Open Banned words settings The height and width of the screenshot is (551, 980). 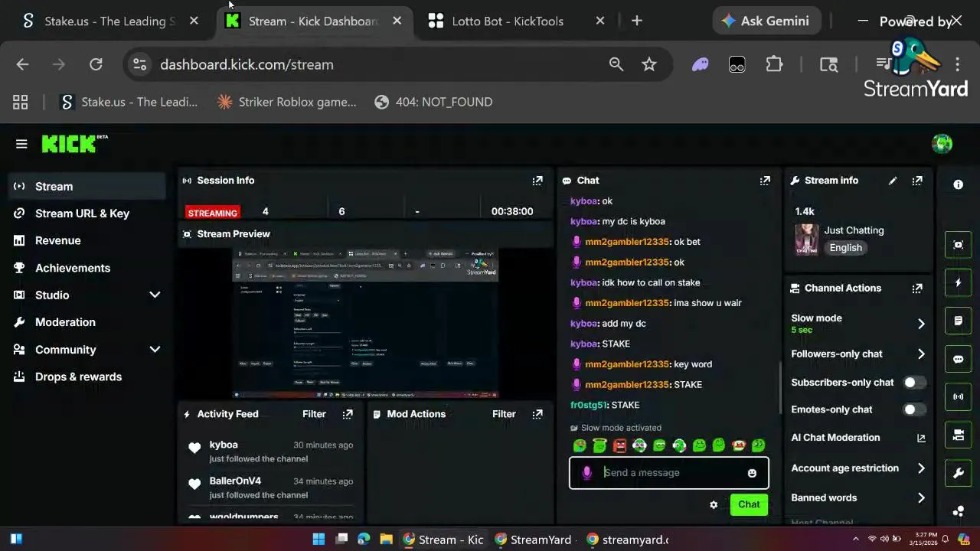coord(858,497)
